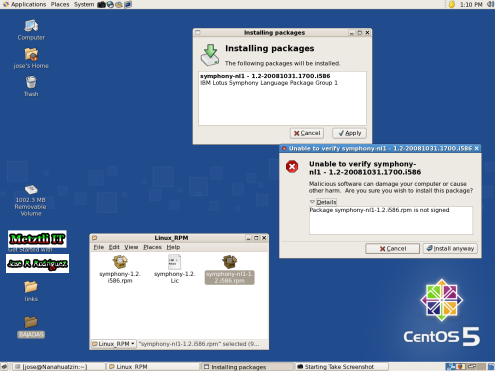The image size is (495, 371).
Task: Switch to Starting Take Screenshot taskbar item
Action: (x=342, y=367)
